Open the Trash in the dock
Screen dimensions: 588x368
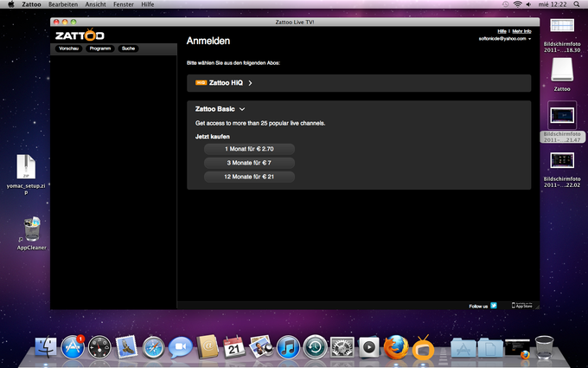coord(544,347)
